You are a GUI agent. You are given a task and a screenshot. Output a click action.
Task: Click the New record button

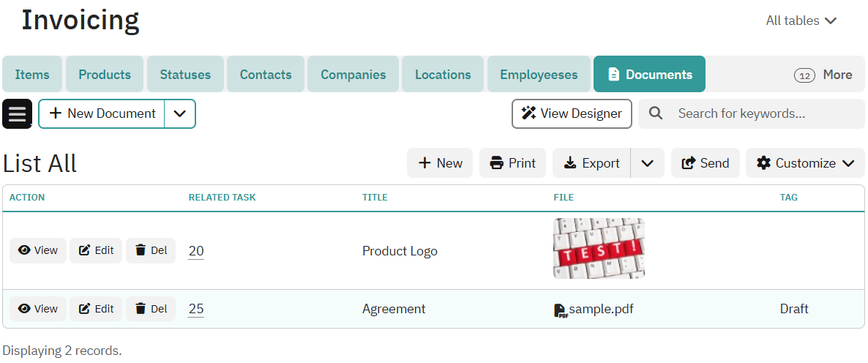tap(440, 163)
